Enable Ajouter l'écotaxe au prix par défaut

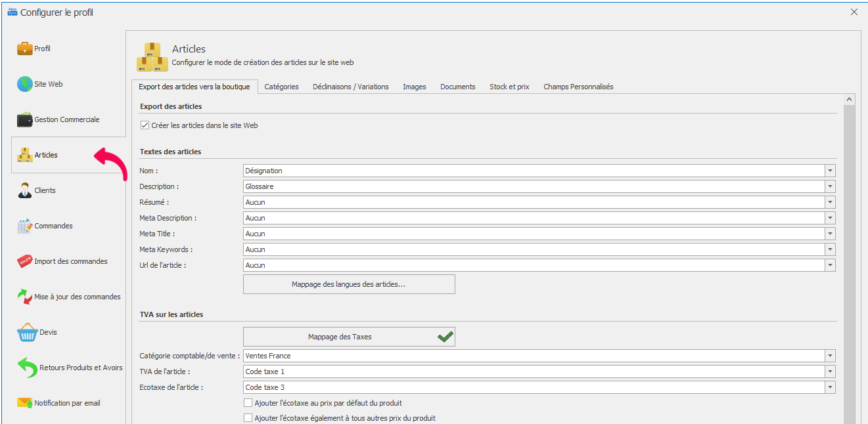[x=248, y=403]
